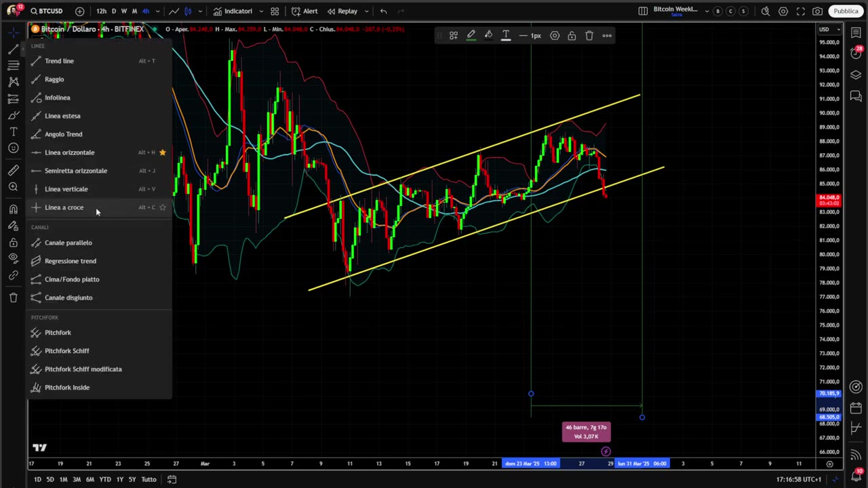The width and height of the screenshot is (868, 488).
Task: Expand layout management dropdown
Action: point(707,11)
